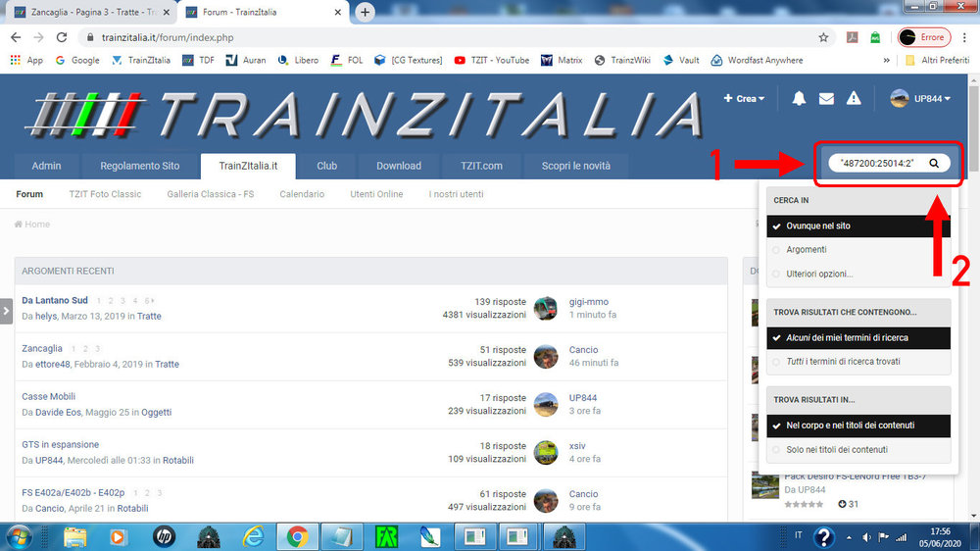Click the Home breadcrumb icon
The width and height of the screenshot is (980, 551).
click(x=18, y=224)
